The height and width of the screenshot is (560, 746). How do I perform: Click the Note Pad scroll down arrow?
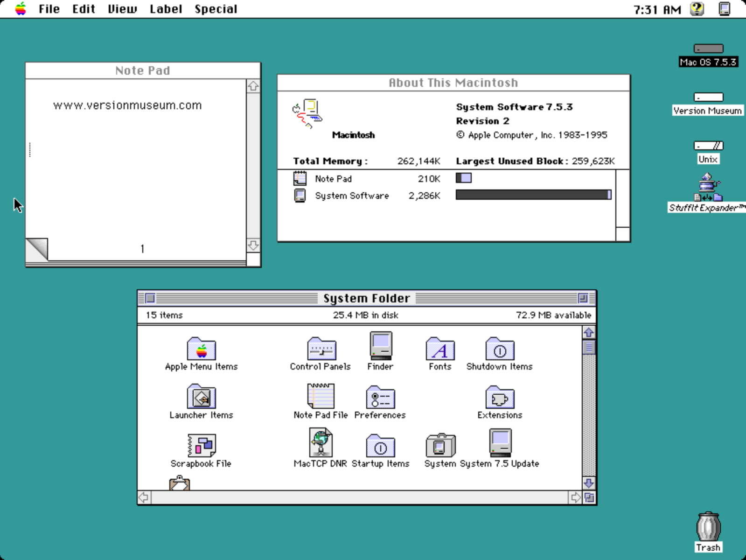(x=253, y=245)
